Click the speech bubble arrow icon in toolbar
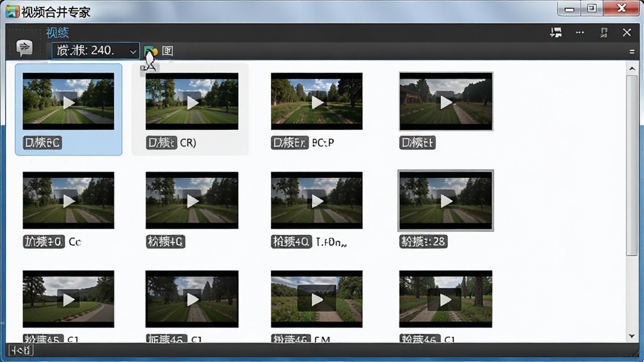This screenshot has height=362, width=644. [x=25, y=48]
